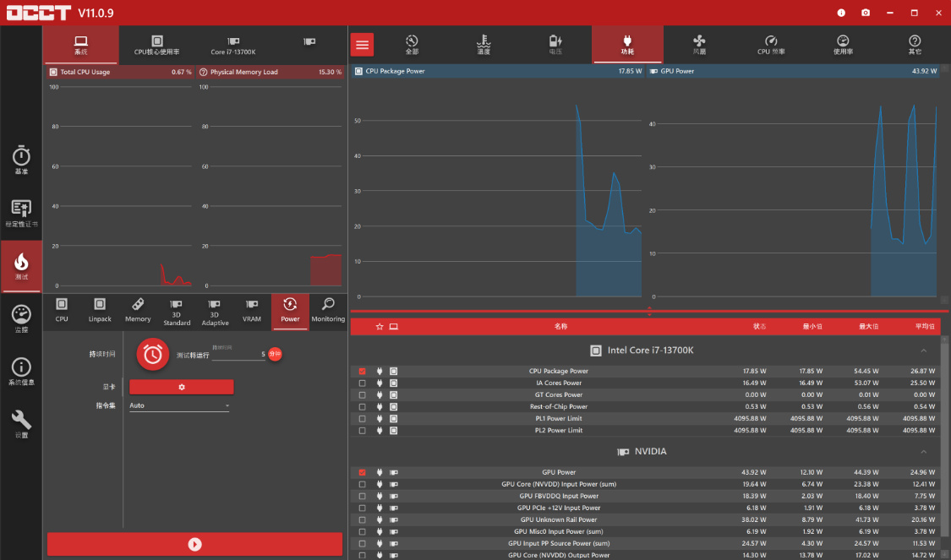Show the Voltage sensors tab
This screenshot has width=951, height=560.
[x=555, y=45]
